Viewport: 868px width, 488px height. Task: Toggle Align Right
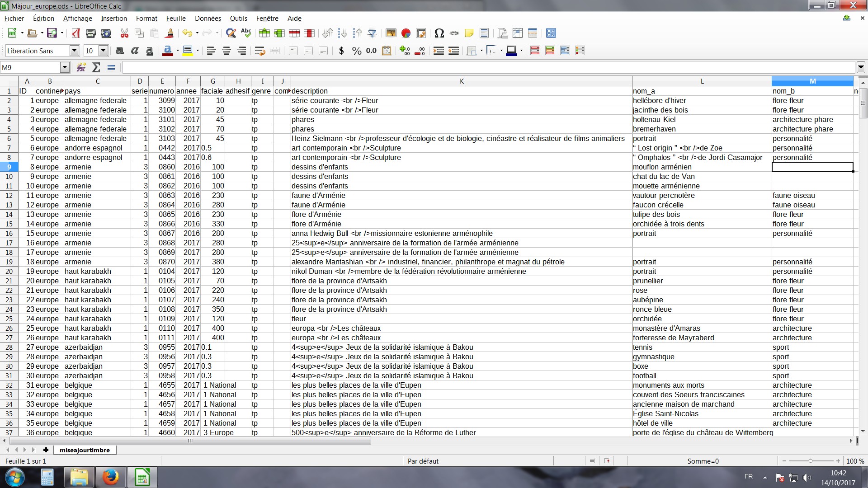pyautogui.click(x=241, y=51)
